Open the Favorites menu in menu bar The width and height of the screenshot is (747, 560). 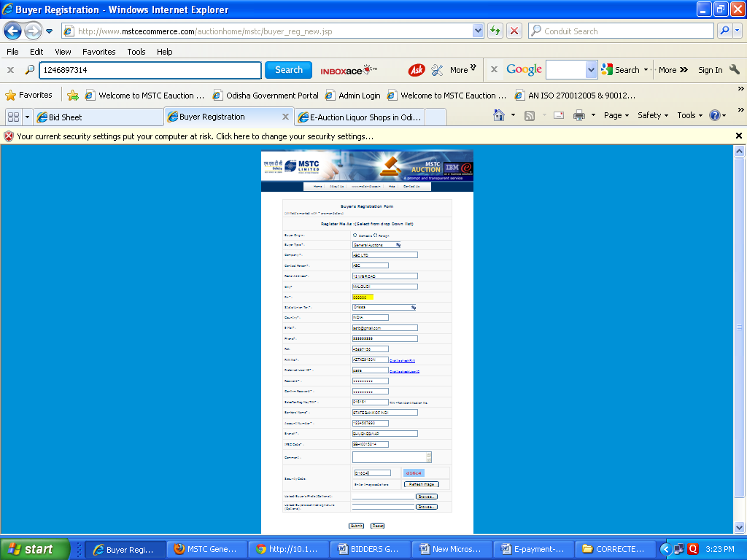click(x=98, y=52)
